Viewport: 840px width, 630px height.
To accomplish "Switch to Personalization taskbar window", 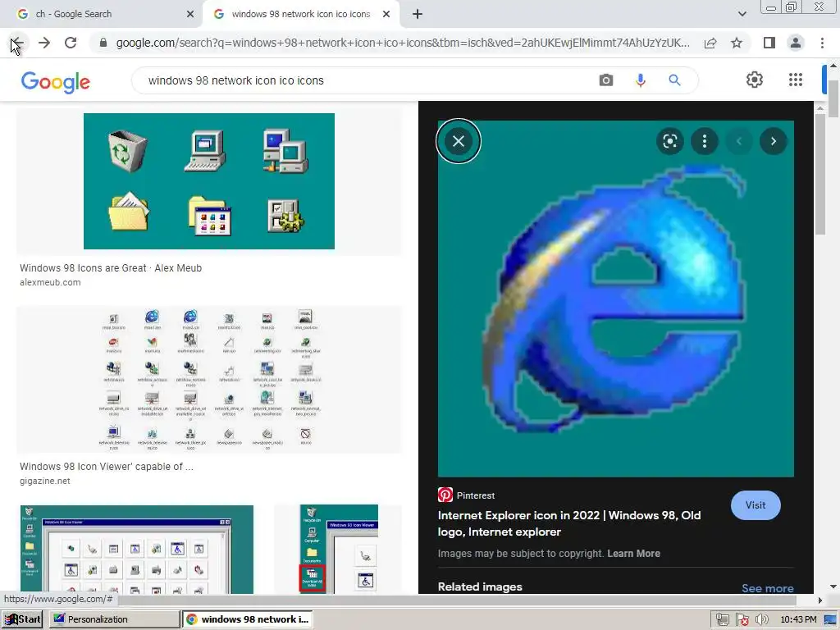I will [114, 619].
